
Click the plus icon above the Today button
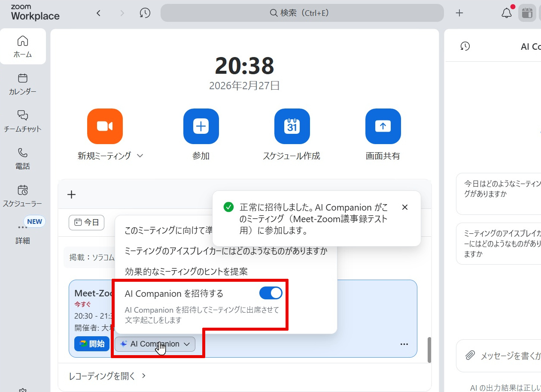tap(72, 195)
